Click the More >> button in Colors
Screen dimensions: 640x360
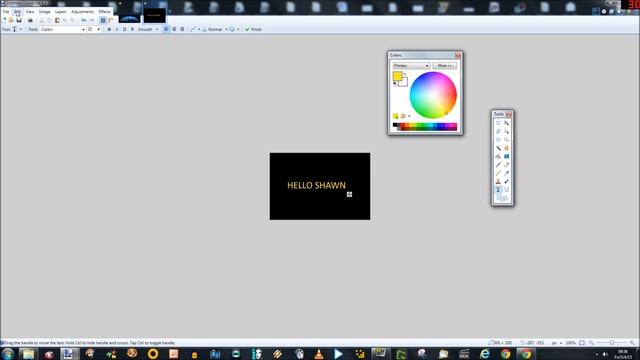click(x=444, y=66)
